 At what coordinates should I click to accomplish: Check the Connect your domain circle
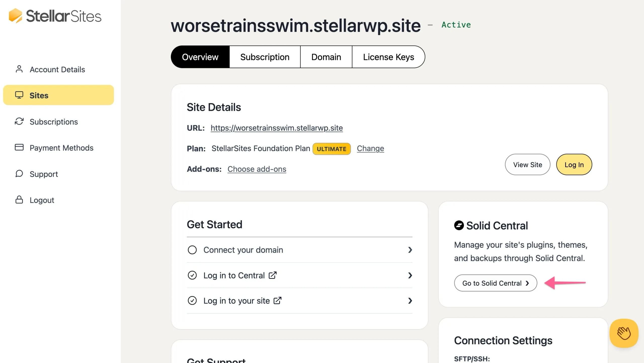(192, 250)
